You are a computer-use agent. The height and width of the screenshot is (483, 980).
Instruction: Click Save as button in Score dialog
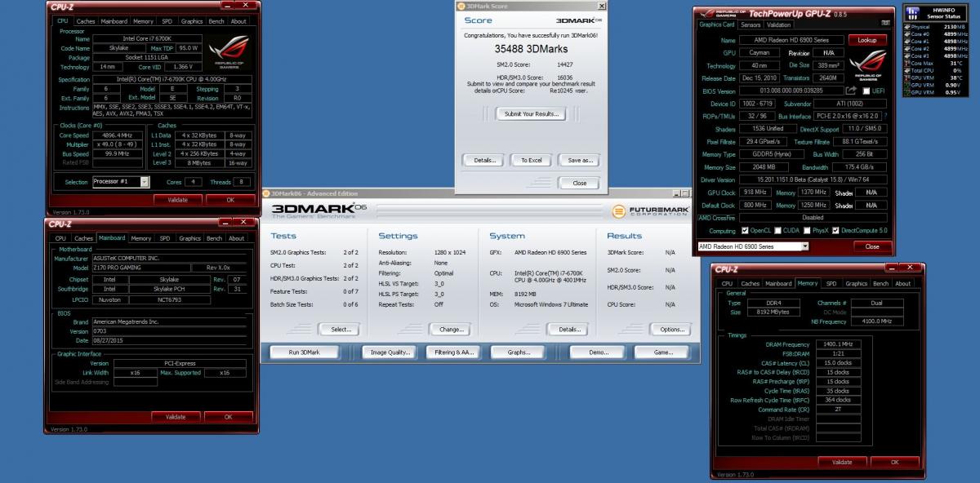click(580, 160)
